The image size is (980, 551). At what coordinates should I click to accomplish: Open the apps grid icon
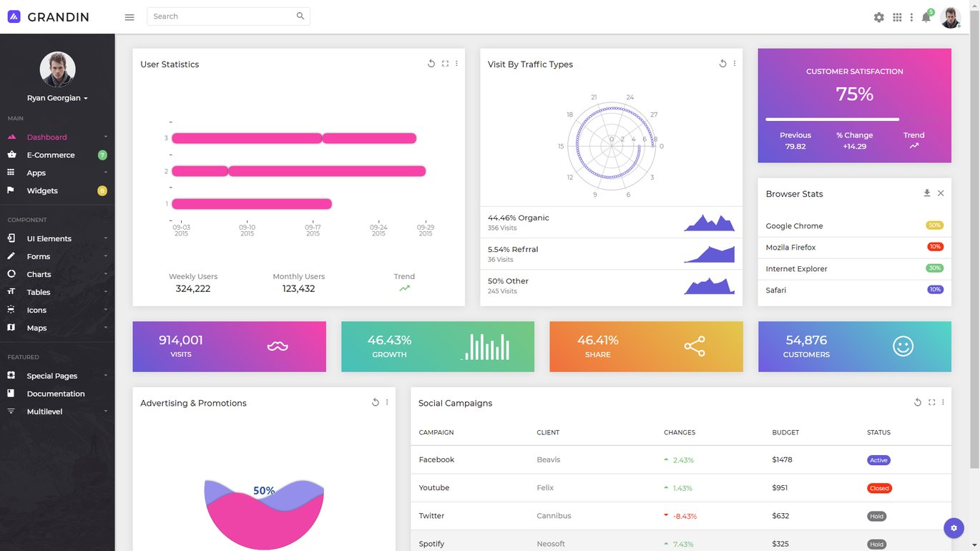click(x=897, y=17)
